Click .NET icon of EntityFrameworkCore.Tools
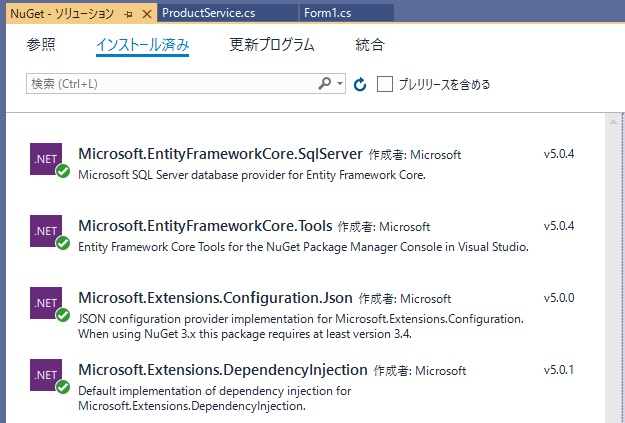The width and height of the screenshot is (625, 423). (x=46, y=231)
